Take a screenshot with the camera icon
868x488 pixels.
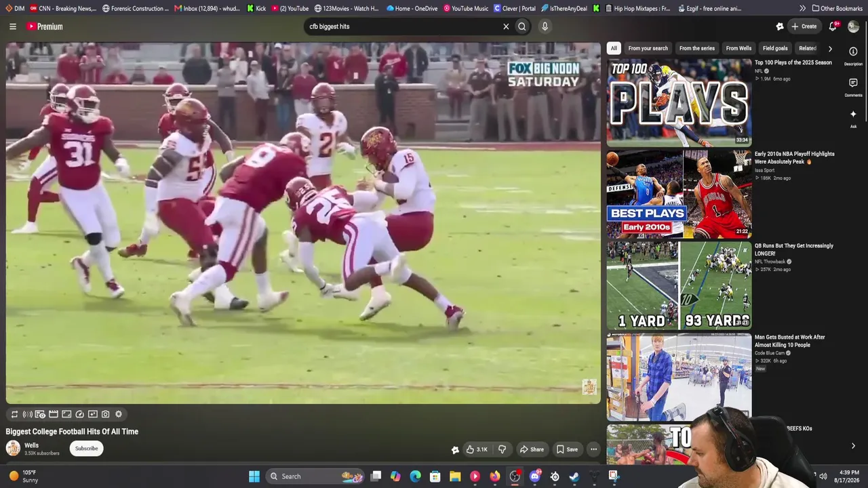click(106, 414)
